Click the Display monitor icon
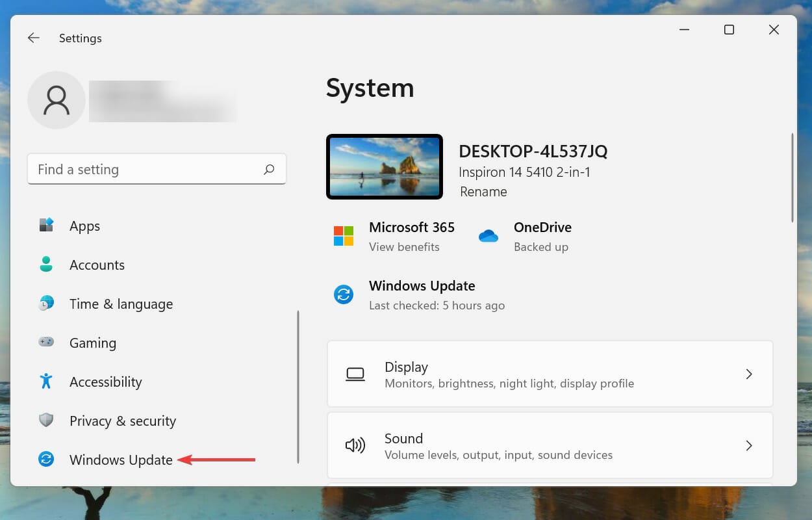Image resolution: width=812 pixels, height=520 pixels. tap(355, 374)
